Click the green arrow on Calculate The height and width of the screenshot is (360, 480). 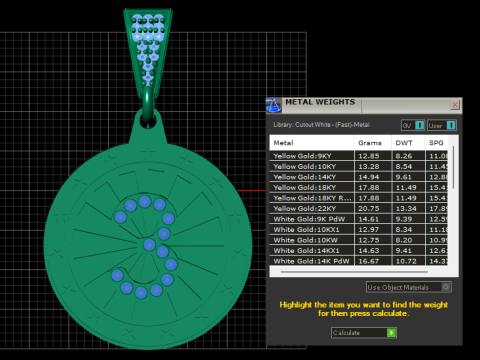click(391, 333)
